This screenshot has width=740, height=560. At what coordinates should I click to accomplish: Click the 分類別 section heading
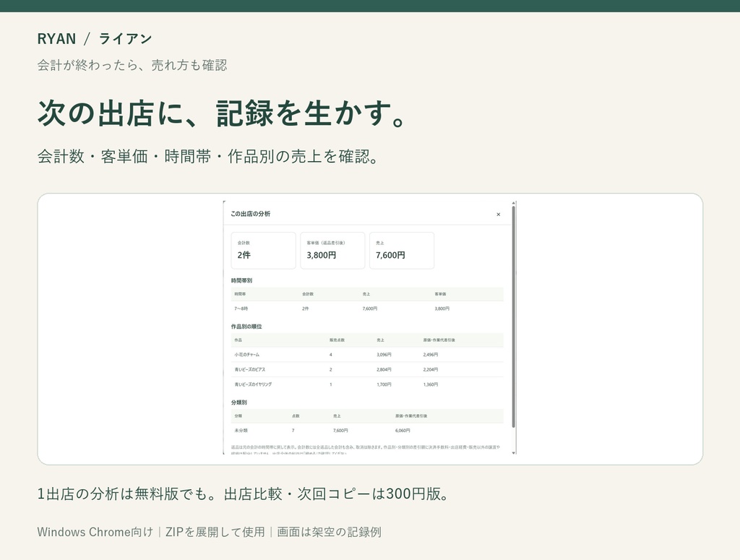pos(238,402)
